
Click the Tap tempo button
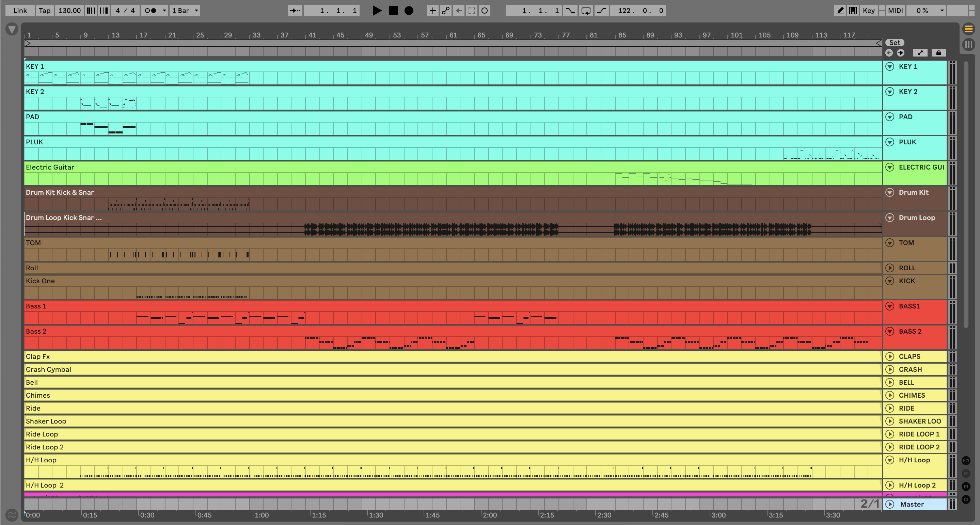click(x=45, y=11)
